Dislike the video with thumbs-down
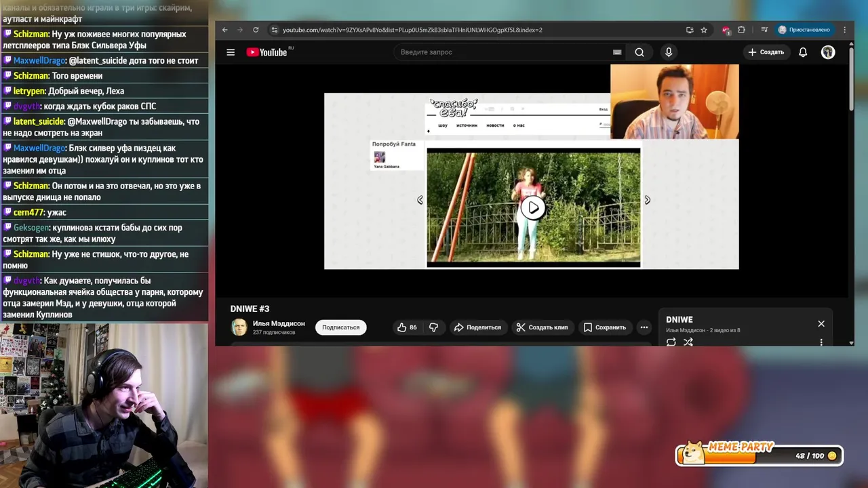 (x=433, y=327)
